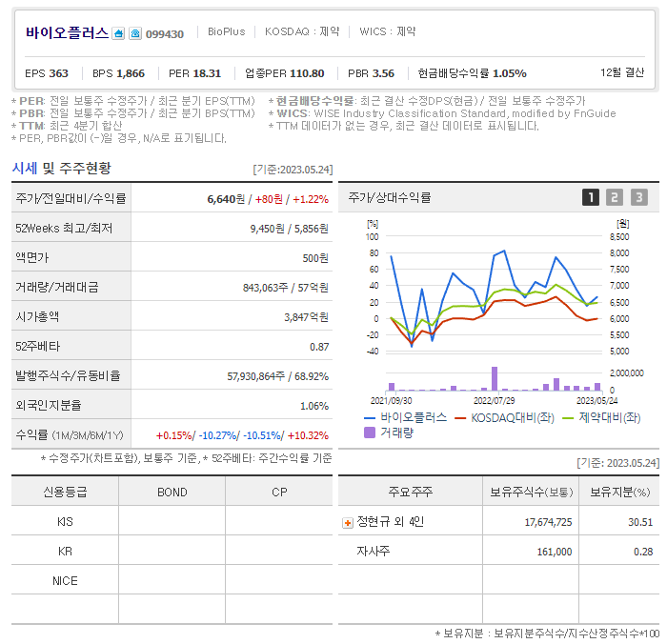Screen dimensions: 667x644
Task: Click the 12월 결산 label
Action: [622, 72]
